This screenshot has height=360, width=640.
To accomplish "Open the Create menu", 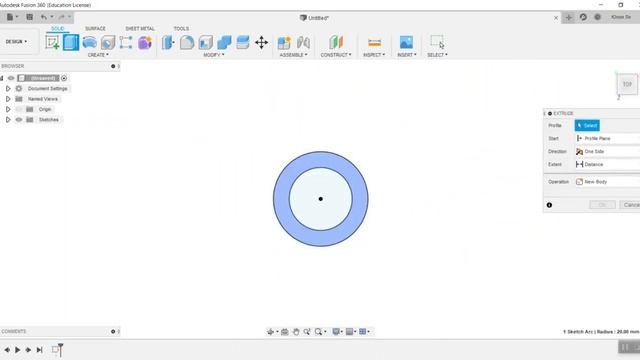I will 98,55.
